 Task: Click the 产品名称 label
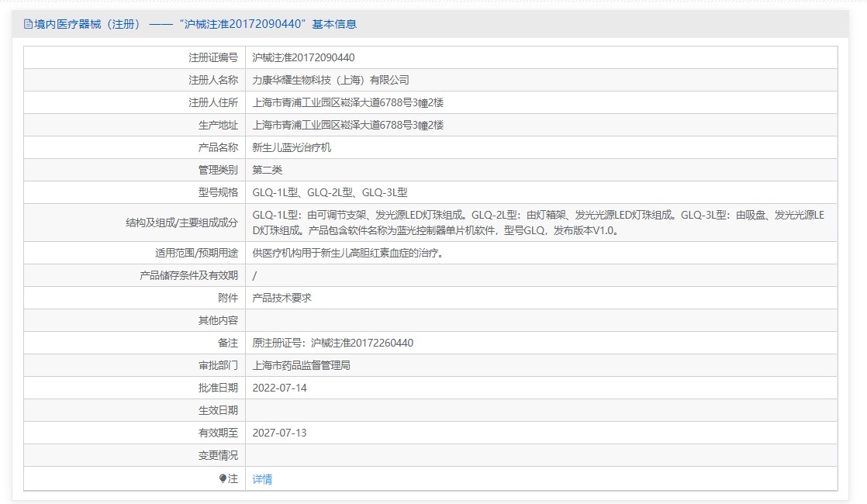[x=218, y=147]
